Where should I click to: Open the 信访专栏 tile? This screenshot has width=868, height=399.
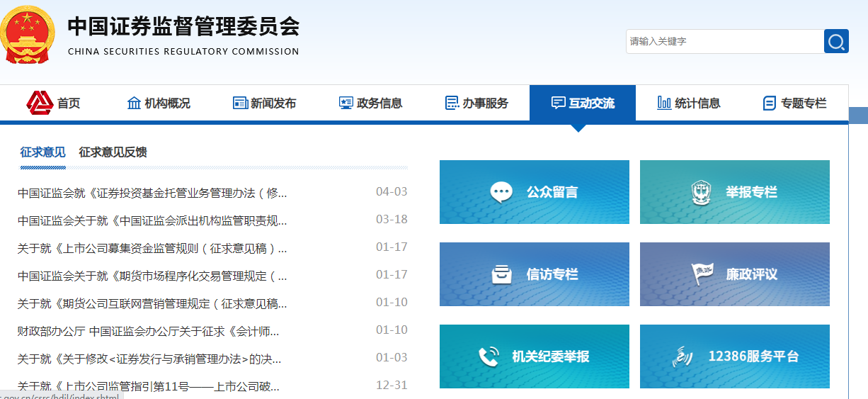click(x=535, y=274)
